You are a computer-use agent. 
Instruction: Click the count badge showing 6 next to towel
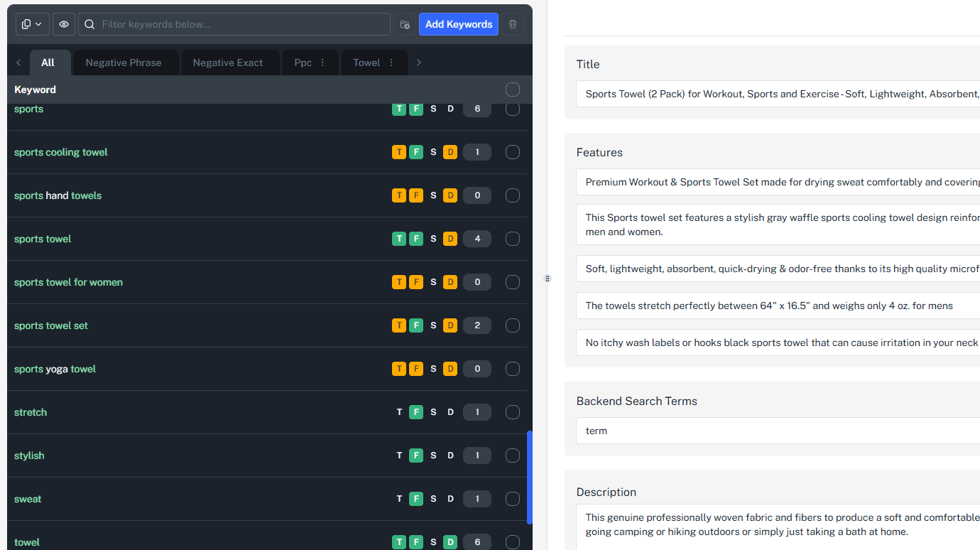coord(477,541)
